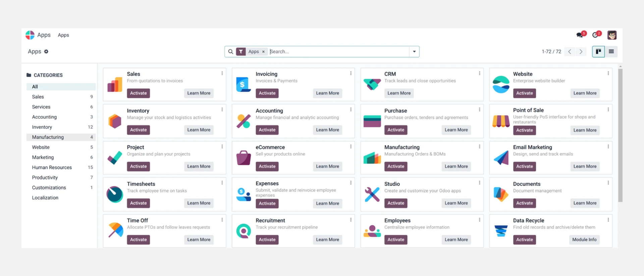Open the Inventory card kebab menu
Screen dimensions: 644x276
pos(222,109)
